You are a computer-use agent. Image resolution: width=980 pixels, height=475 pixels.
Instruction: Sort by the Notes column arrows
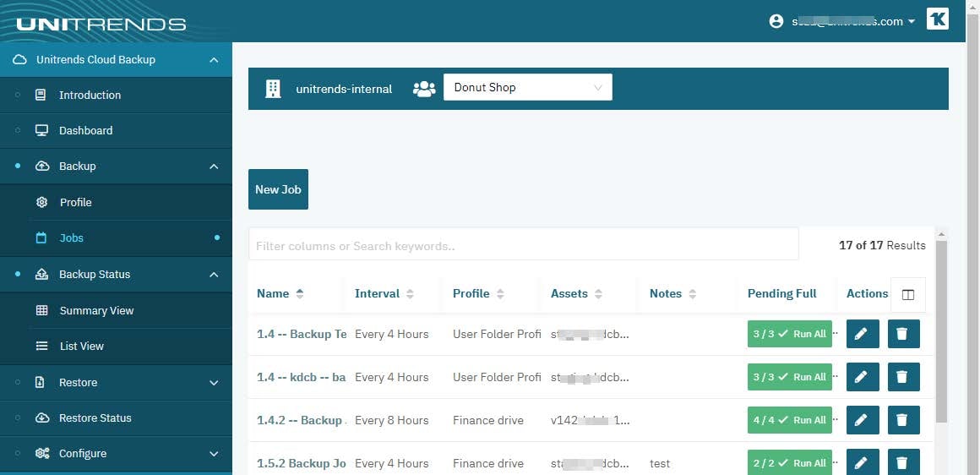pyautogui.click(x=693, y=294)
